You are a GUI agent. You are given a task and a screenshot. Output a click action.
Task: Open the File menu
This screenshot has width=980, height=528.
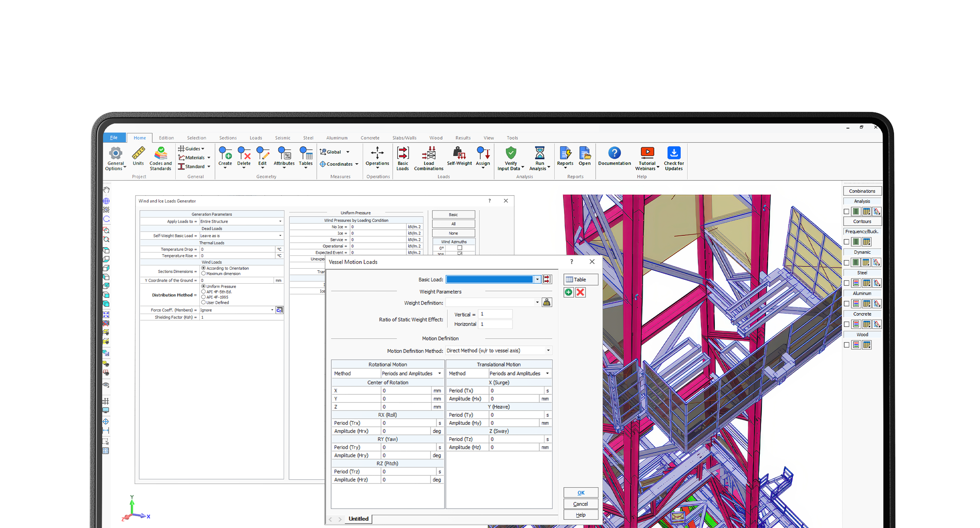pos(114,138)
